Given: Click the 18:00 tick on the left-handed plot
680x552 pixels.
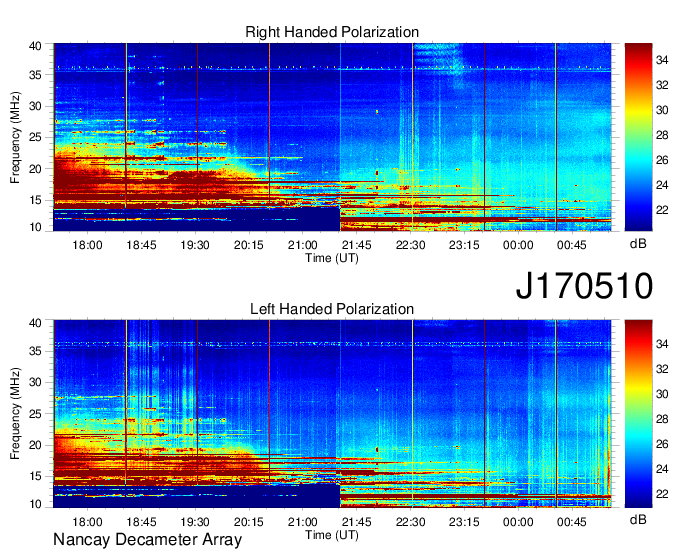Looking at the screenshot, I should 87,522.
